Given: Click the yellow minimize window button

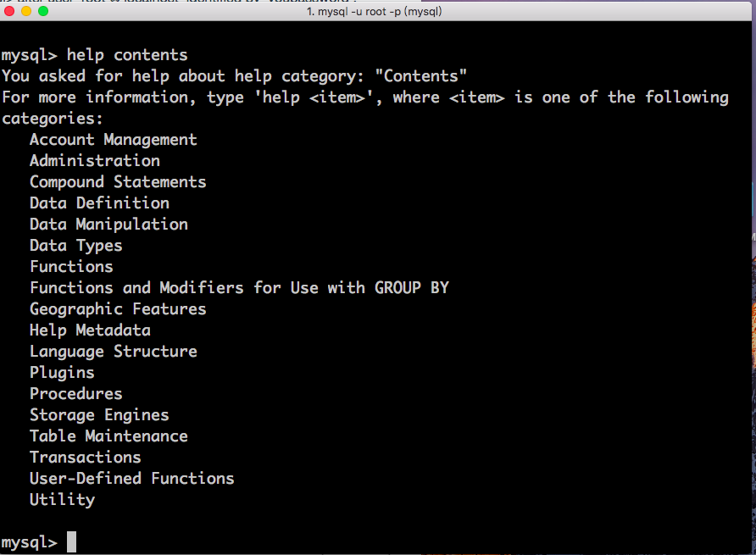Looking at the screenshot, I should (x=26, y=11).
